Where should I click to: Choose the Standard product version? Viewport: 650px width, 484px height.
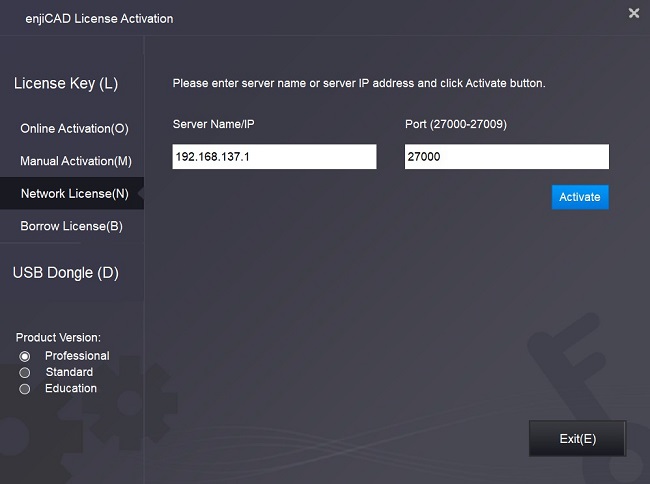[24, 373]
